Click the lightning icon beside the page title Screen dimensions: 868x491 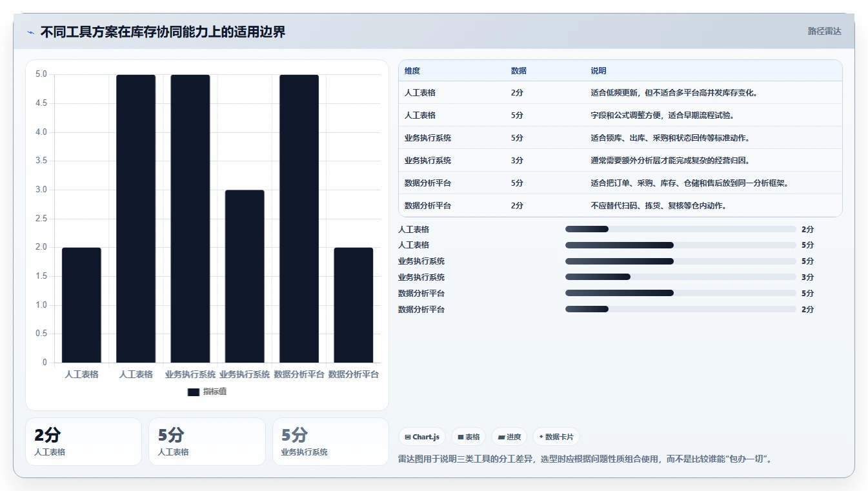pyautogui.click(x=30, y=32)
